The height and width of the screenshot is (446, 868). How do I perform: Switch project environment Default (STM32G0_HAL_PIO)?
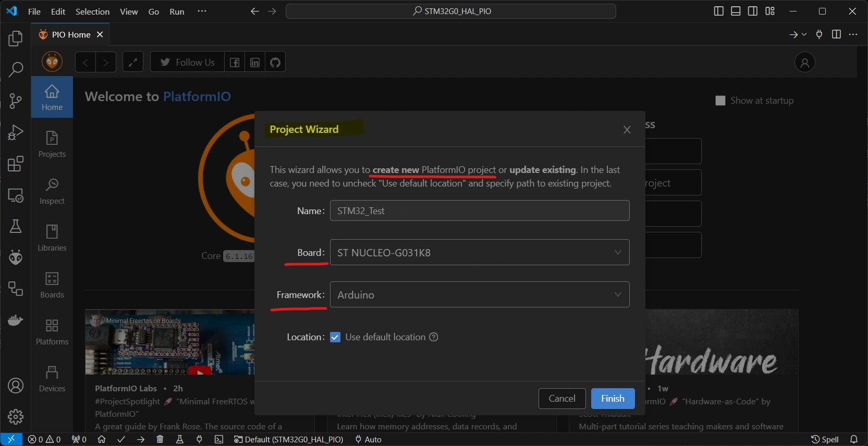(289, 439)
